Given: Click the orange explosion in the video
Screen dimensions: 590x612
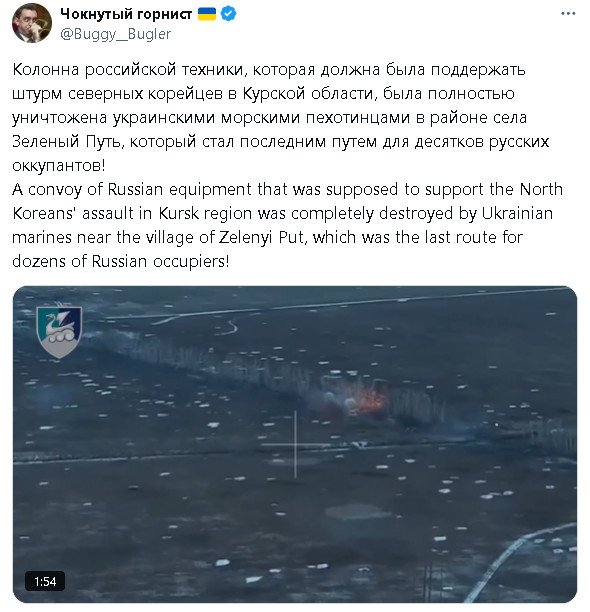Looking at the screenshot, I should tap(371, 400).
